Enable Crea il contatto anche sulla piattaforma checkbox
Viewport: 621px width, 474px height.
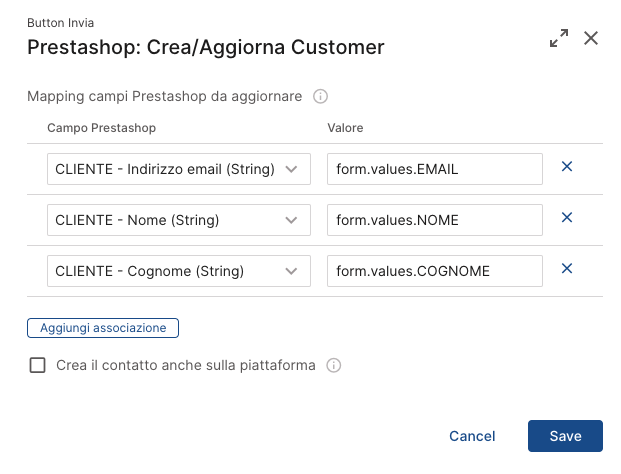coord(38,365)
